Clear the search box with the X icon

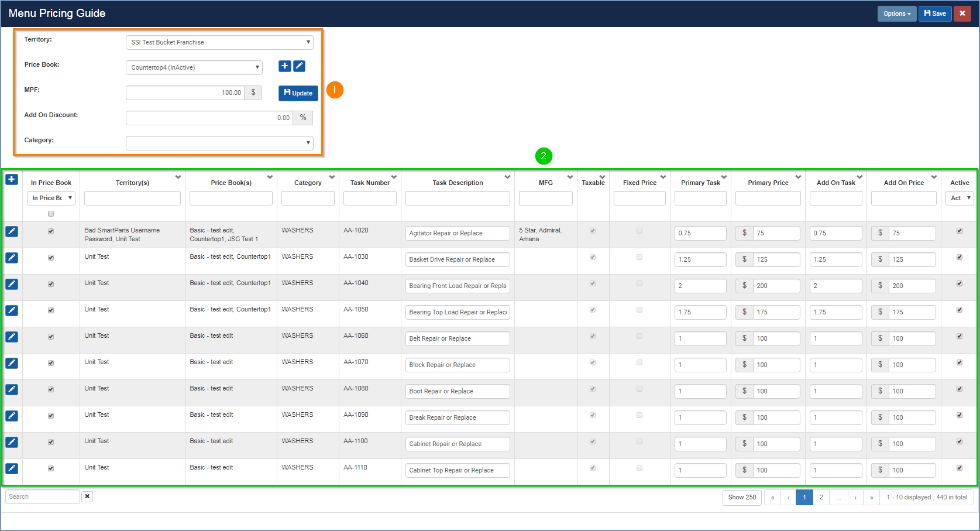(87, 496)
